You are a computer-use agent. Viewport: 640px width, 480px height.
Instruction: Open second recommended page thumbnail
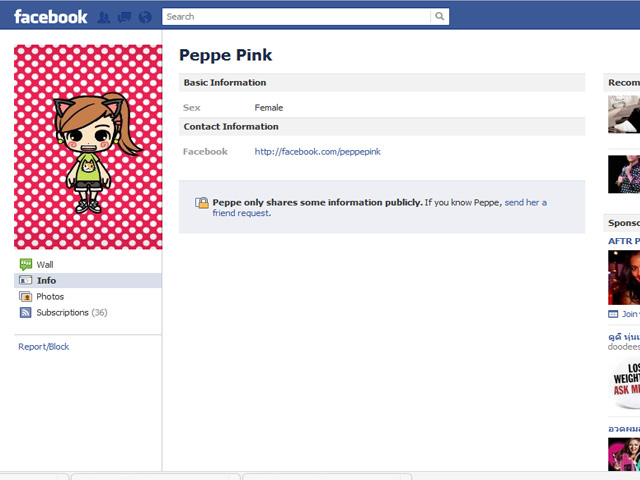click(x=624, y=174)
